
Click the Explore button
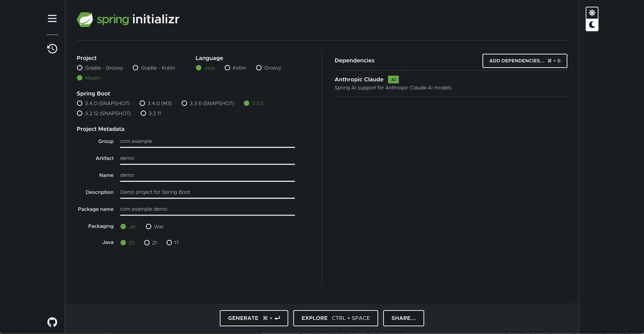point(335,318)
